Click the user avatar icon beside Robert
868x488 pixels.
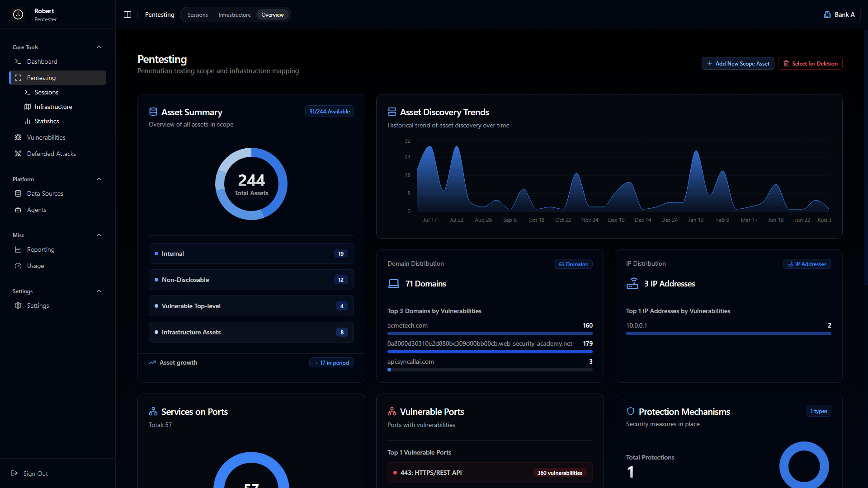pos(18,14)
